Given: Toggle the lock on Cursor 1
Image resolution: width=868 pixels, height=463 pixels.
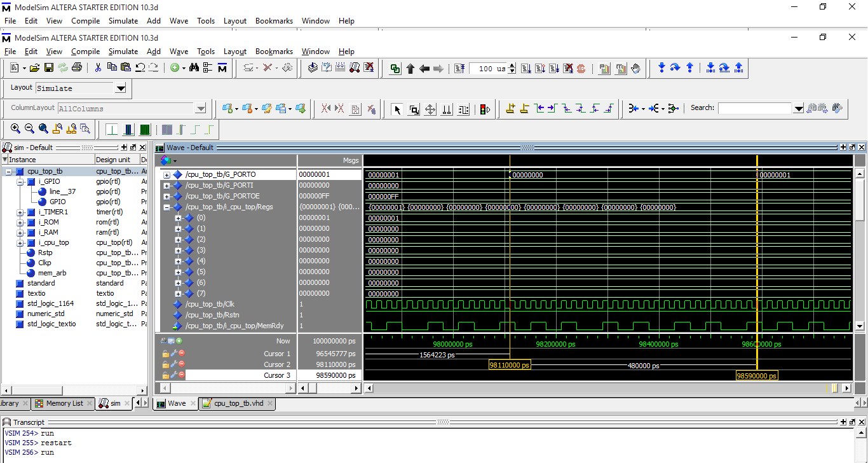Looking at the screenshot, I should pos(165,354).
